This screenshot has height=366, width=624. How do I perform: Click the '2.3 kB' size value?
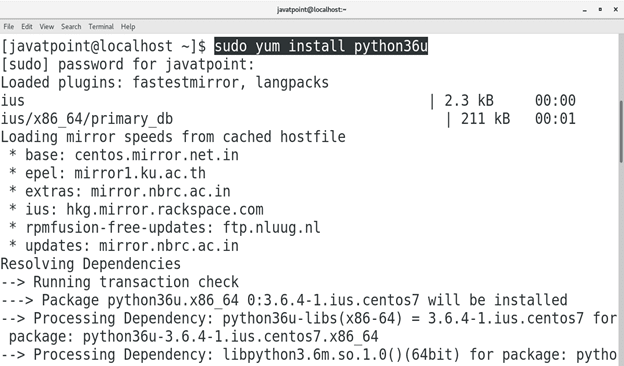469,101
